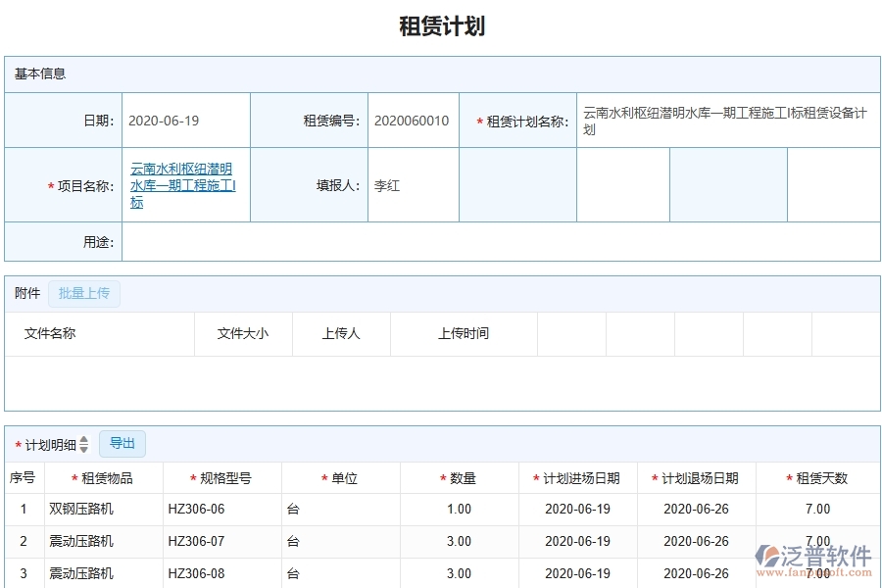Click the 导出 export button
The height and width of the screenshot is (588, 882).
point(122,443)
